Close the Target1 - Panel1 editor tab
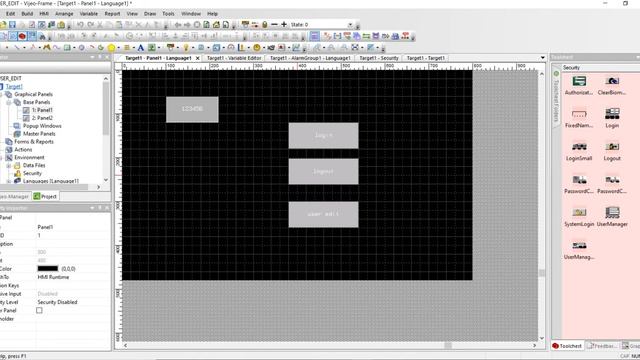 (198, 58)
